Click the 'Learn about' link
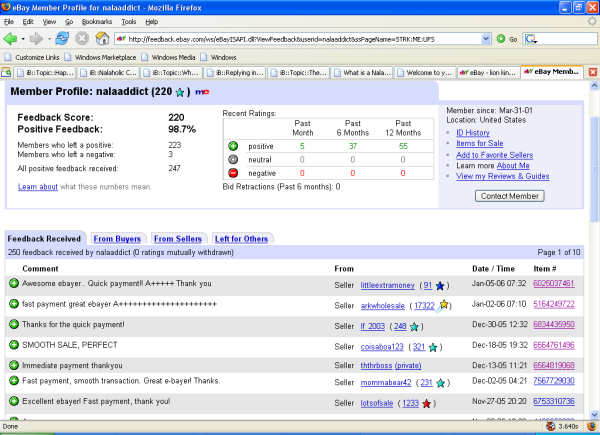Viewport: 600px width, 435px height. [38, 187]
